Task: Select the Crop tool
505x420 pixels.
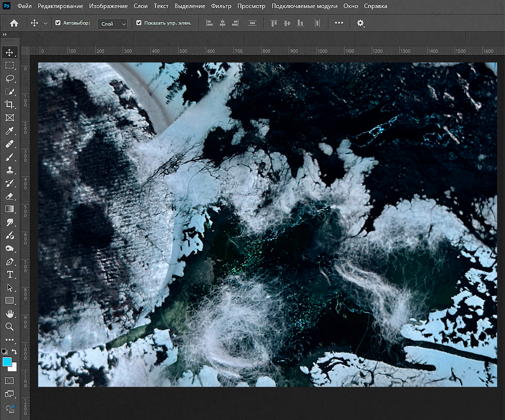Action: (9, 104)
